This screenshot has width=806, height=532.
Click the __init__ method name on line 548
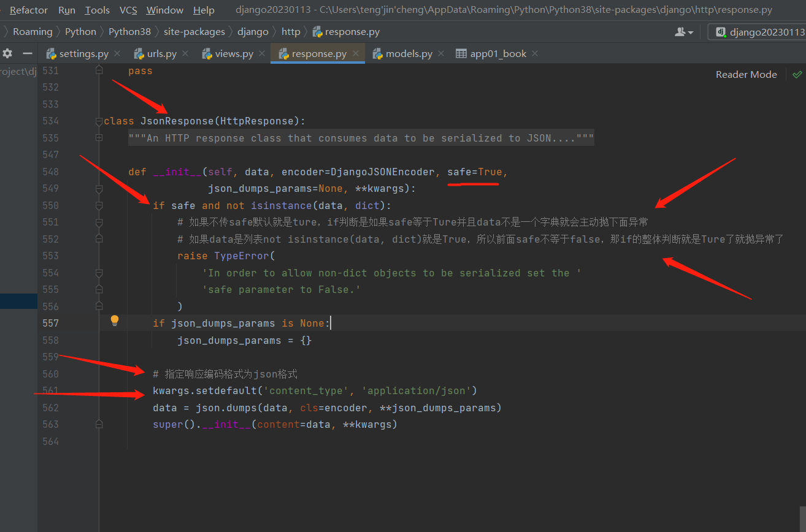[177, 172]
